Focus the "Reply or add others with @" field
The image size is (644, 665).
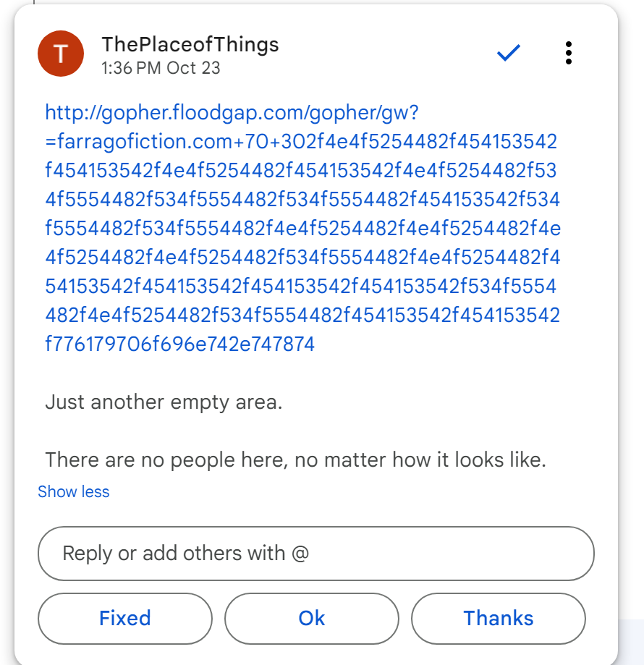(x=315, y=554)
